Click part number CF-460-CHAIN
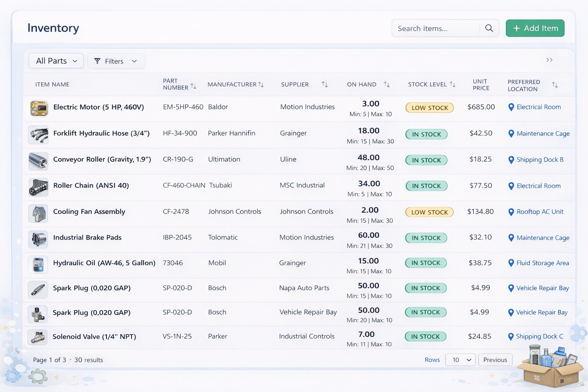This screenshot has height=392, width=588. click(184, 185)
